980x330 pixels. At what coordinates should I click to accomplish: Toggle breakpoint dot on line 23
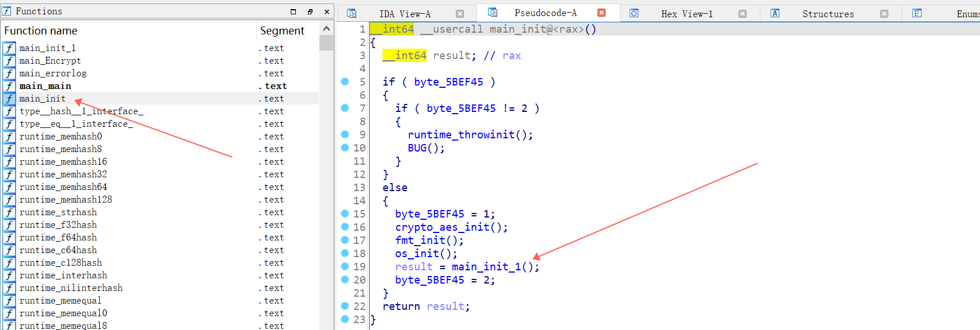[345, 319]
